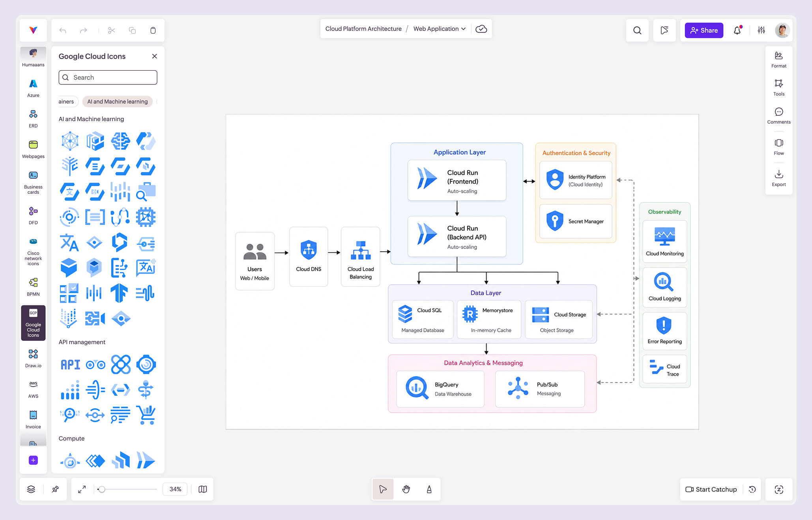
Task: Click the 34% zoom percentage field
Action: [x=175, y=489]
